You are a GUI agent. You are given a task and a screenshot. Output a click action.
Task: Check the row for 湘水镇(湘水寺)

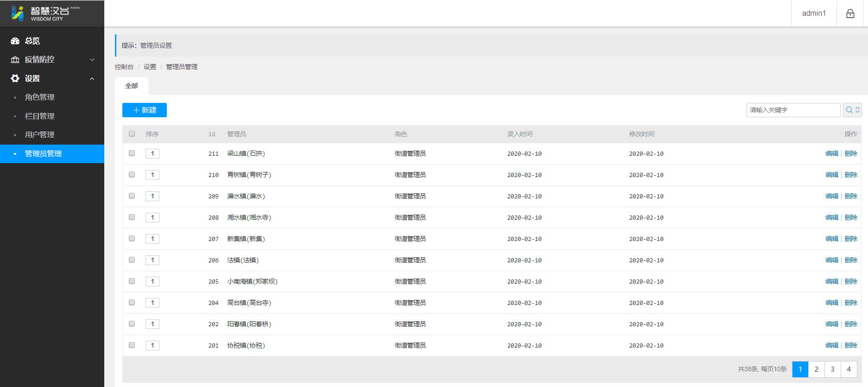tap(132, 217)
